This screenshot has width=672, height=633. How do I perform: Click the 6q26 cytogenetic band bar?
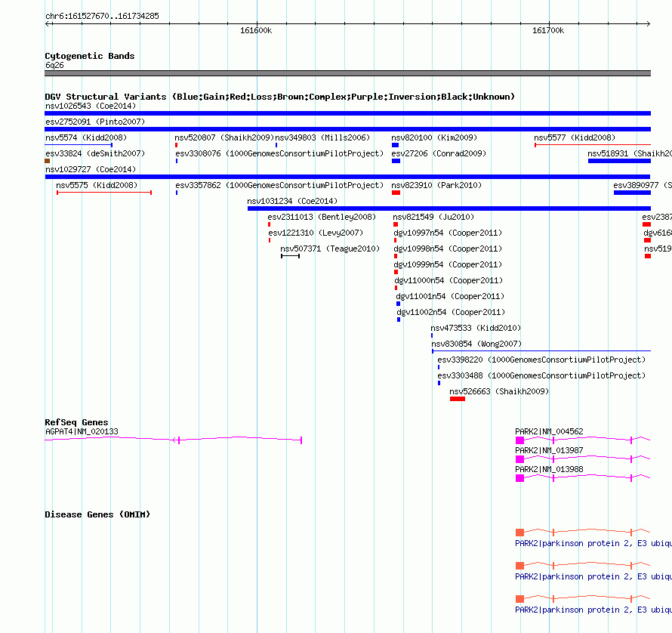[x=347, y=73]
